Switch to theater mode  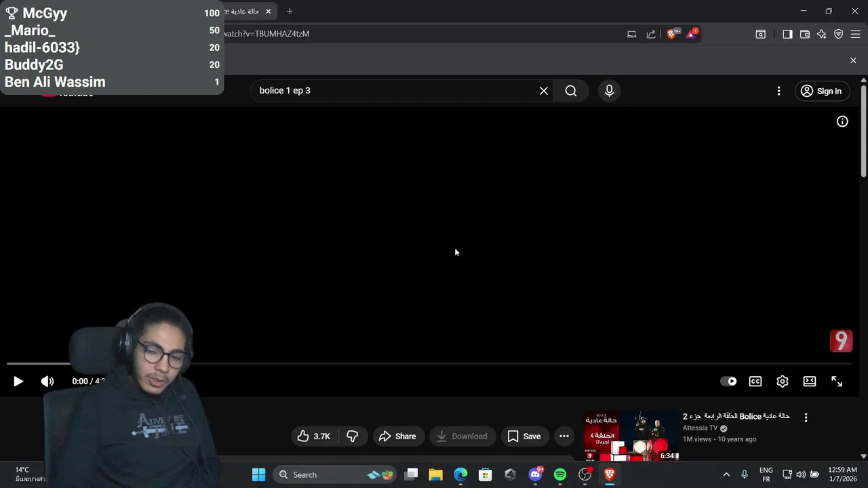pyautogui.click(x=810, y=382)
